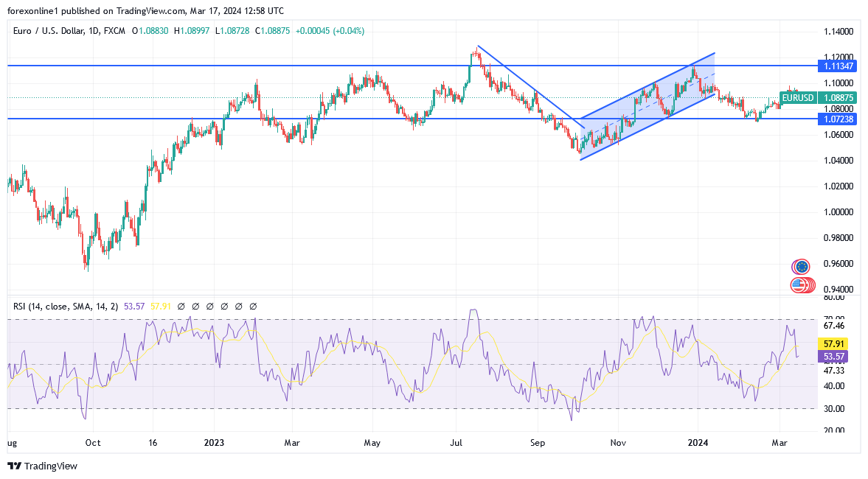Image resolution: width=868 pixels, height=479 pixels.
Task: Click the 16 date label on the time axis
Action: click(153, 442)
